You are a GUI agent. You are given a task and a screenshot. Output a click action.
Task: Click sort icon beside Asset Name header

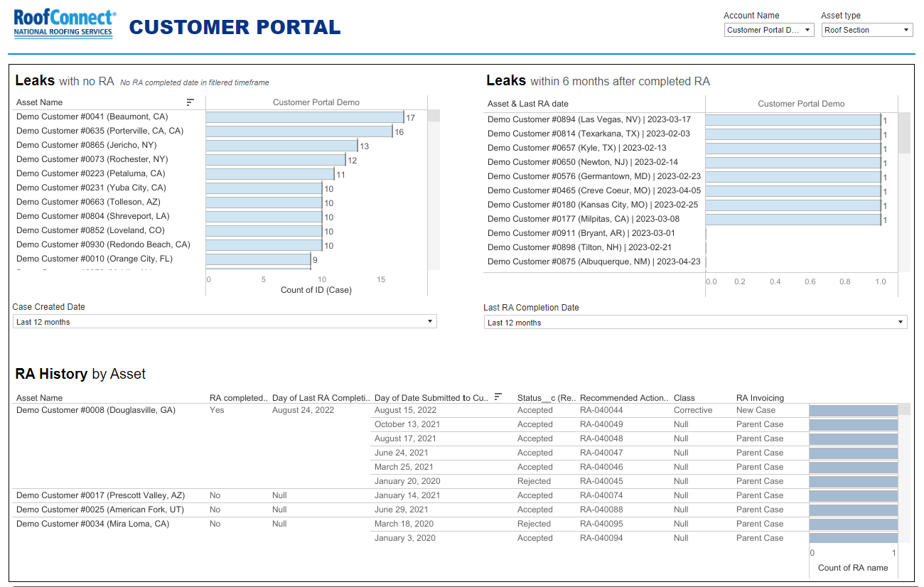click(190, 102)
